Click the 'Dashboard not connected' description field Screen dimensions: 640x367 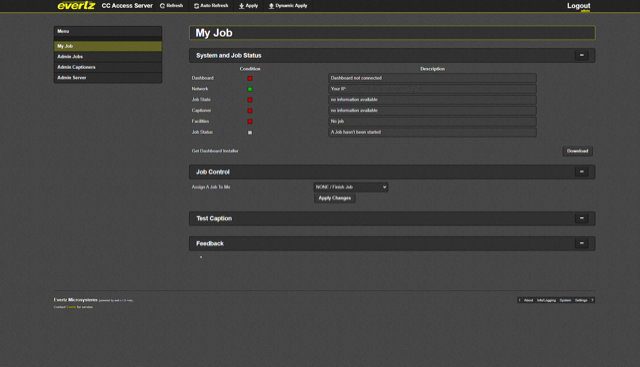tap(432, 78)
